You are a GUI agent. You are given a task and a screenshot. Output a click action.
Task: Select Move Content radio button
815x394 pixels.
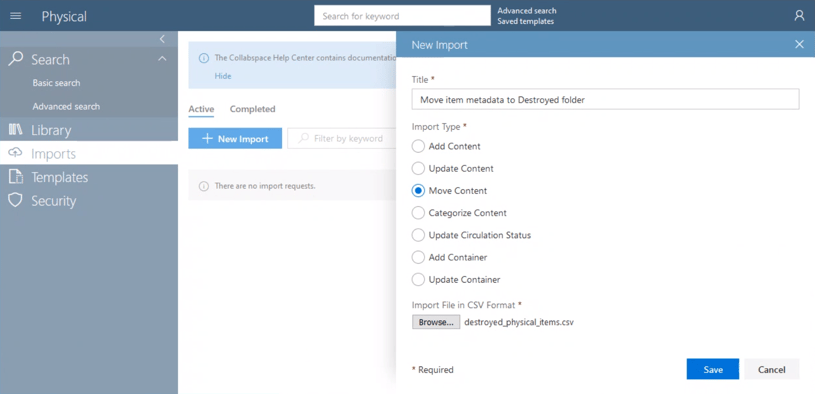pyautogui.click(x=418, y=191)
